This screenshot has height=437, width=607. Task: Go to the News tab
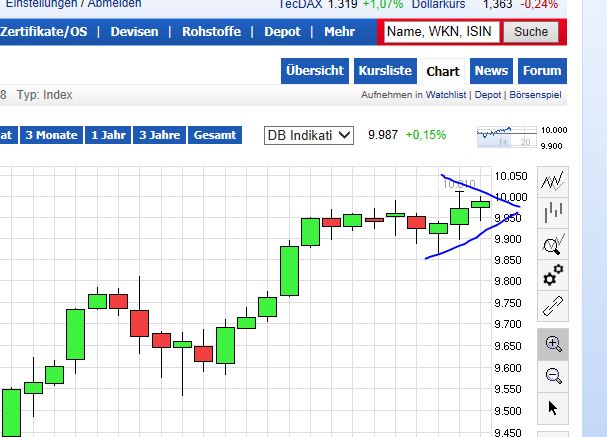(491, 71)
